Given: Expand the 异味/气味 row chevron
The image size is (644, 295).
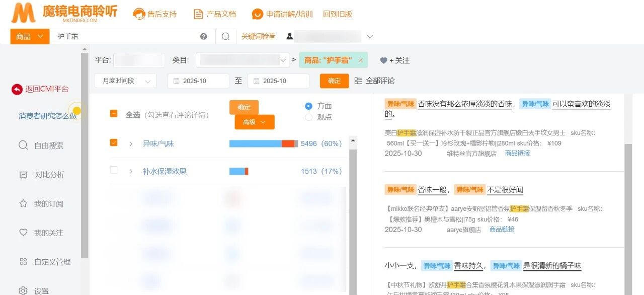Looking at the screenshot, I should pos(131,144).
